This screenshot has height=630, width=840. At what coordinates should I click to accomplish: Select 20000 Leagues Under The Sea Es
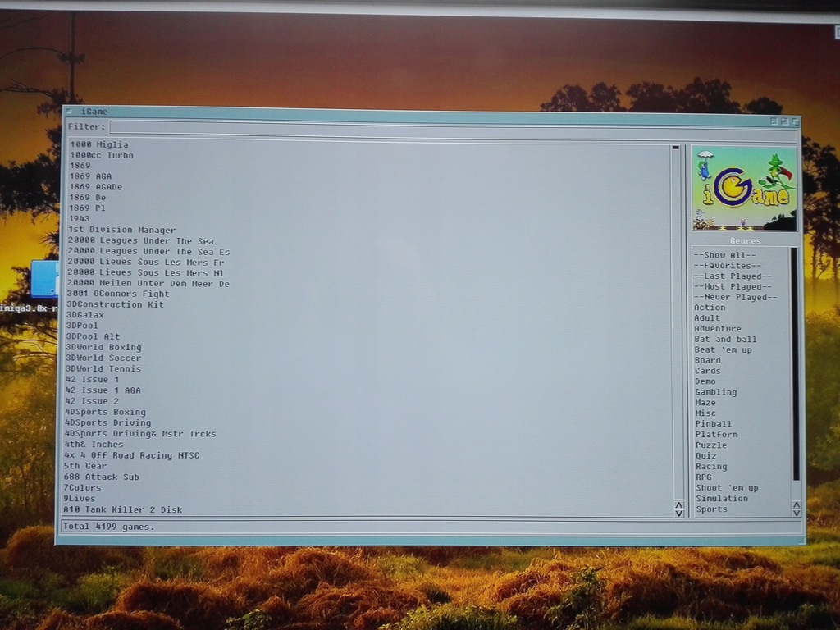pyautogui.click(x=148, y=252)
